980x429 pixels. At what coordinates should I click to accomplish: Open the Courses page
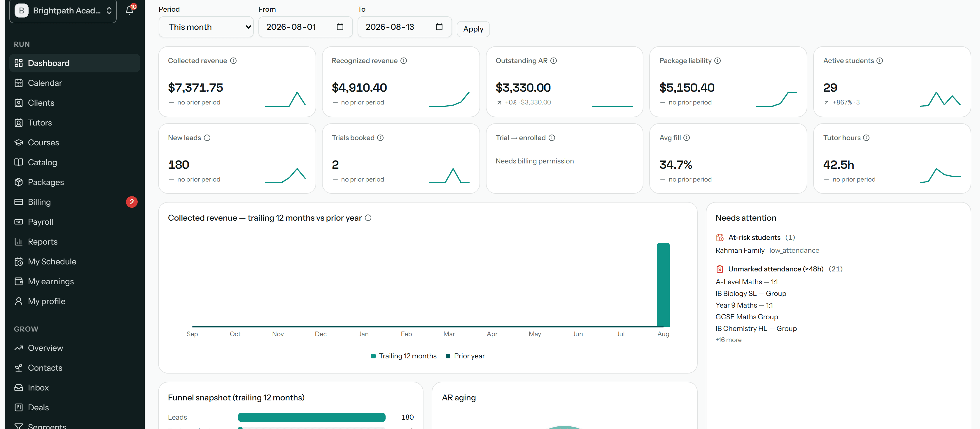click(x=75, y=142)
